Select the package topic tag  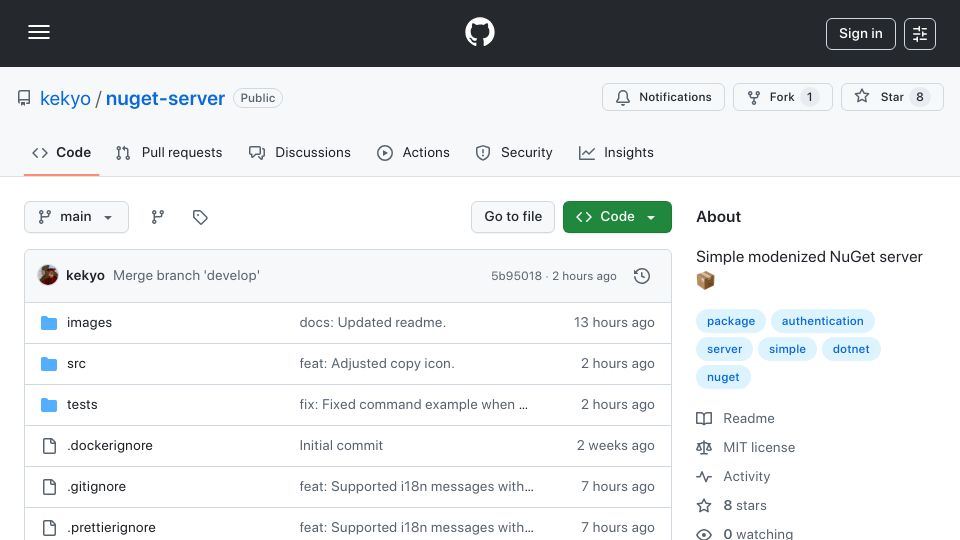pyautogui.click(x=730, y=321)
